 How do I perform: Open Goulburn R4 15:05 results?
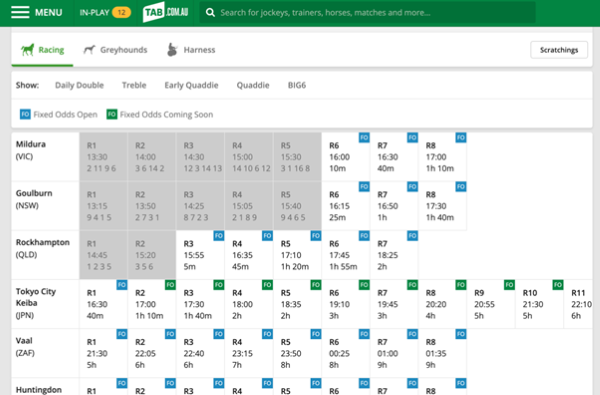[x=249, y=206]
